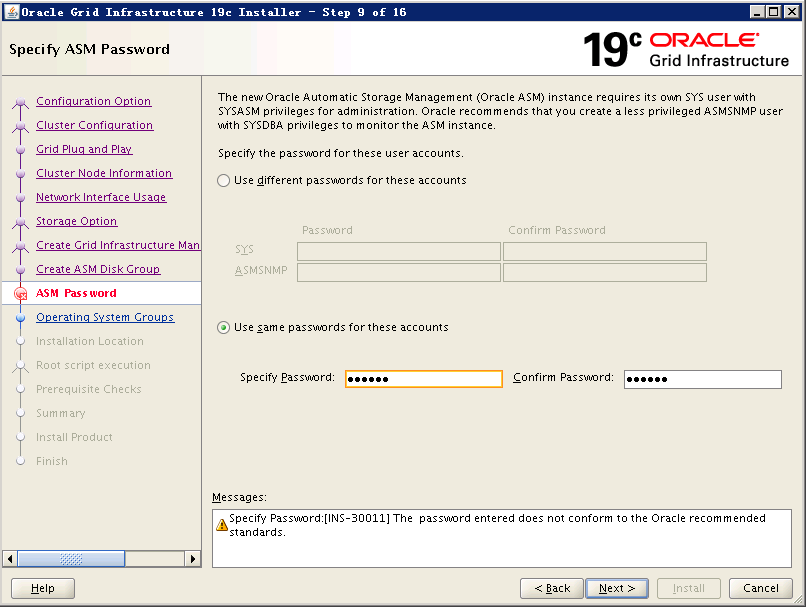Image resolution: width=807 pixels, height=608 pixels.
Task: Open the Create Grid Infrastructure Management step
Action: [x=118, y=245]
